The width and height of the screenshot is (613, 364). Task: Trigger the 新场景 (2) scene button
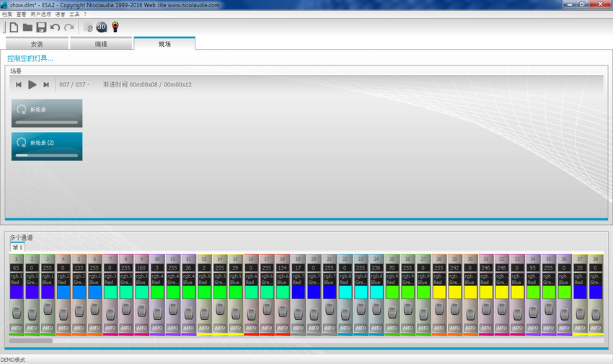pyautogui.click(x=47, y=146)
